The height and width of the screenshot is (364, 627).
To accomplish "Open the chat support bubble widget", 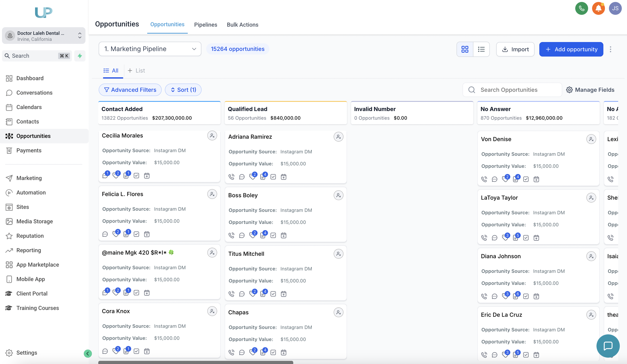I will tap(608, 346).
